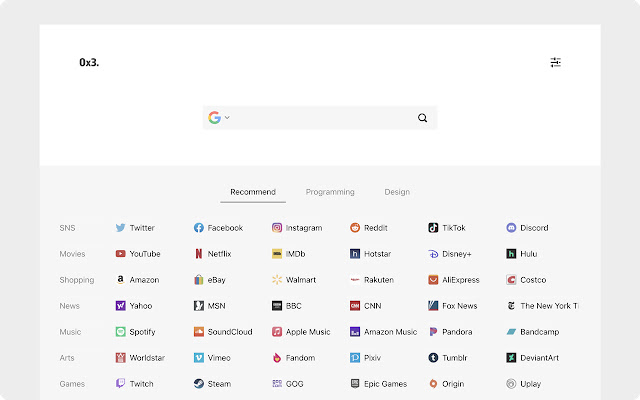640x400 pixels.
Task: Open the Fandom link
Action: pos(293,358)
